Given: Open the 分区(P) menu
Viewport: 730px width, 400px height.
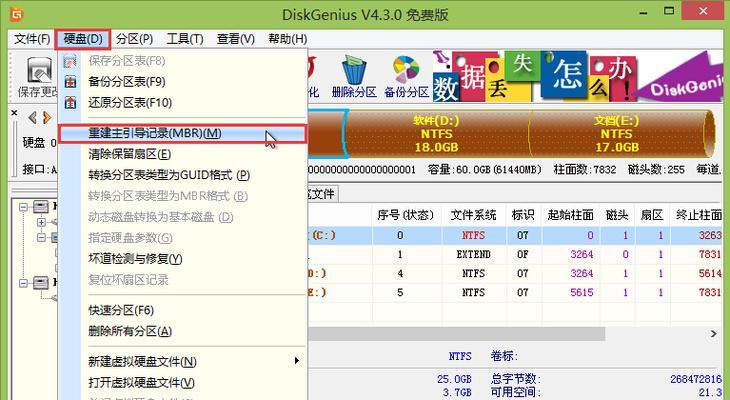Looking at the screenshot, I should [135, 39].
